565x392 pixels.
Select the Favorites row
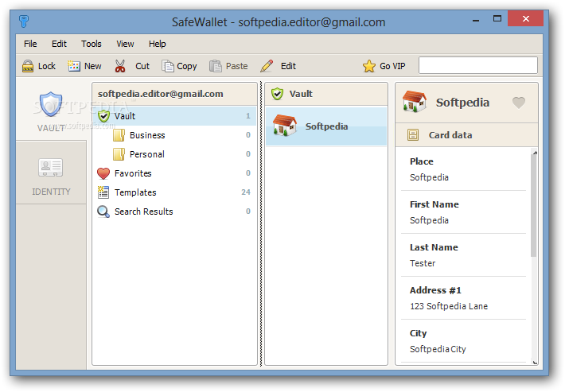click(x=175, y=173)
